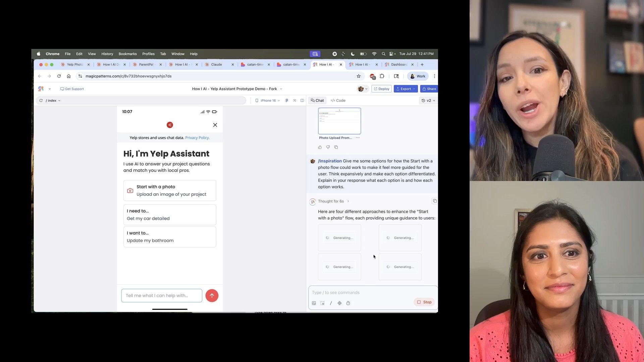Switch to the ParentPal browser tab
The width and height of the screenshot is (644, 362).
pos(146,64)
